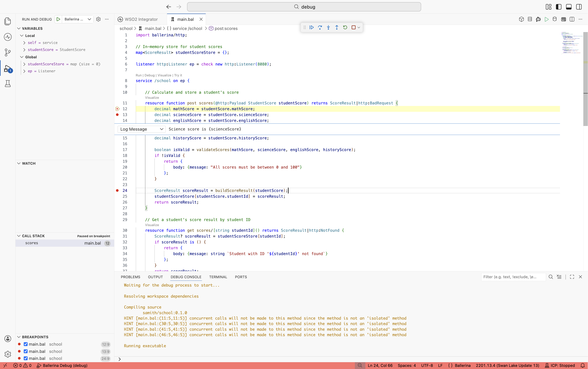Click Ballerina Debug status bar item
This screenshot has height=369, width=588.
[x=62, y=365]
